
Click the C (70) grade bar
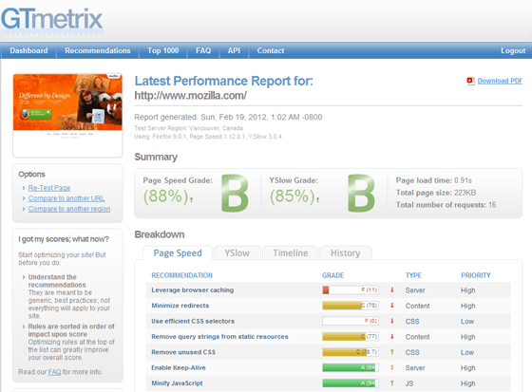pos(351,306)
